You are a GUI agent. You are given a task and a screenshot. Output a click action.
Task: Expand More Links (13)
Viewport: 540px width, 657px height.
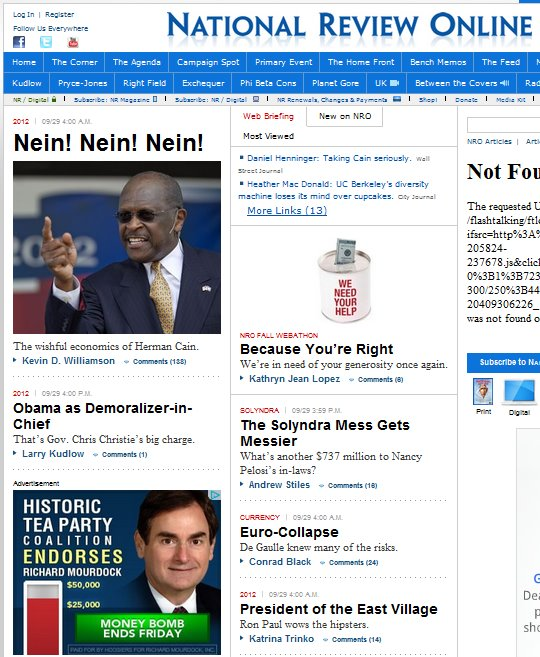(x=287, y=210)
